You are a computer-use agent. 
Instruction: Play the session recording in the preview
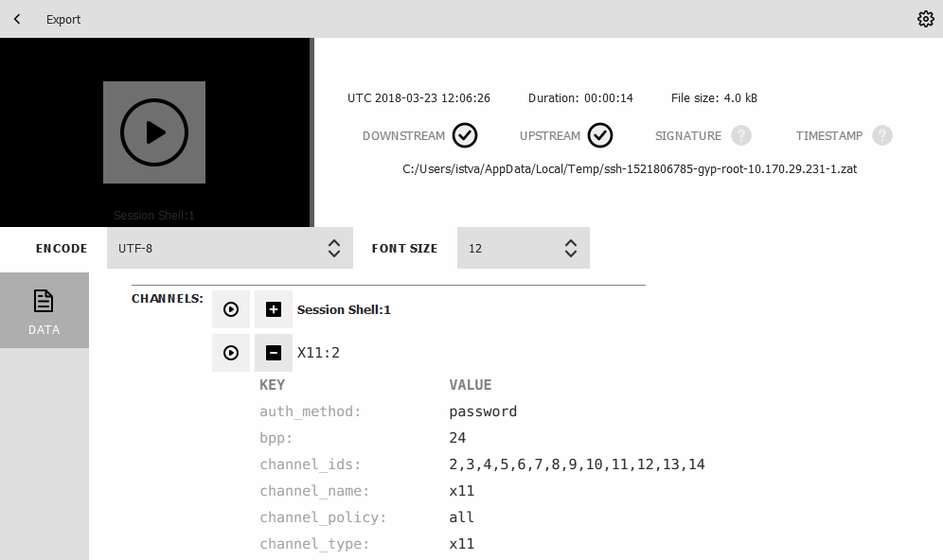[154, 132]
